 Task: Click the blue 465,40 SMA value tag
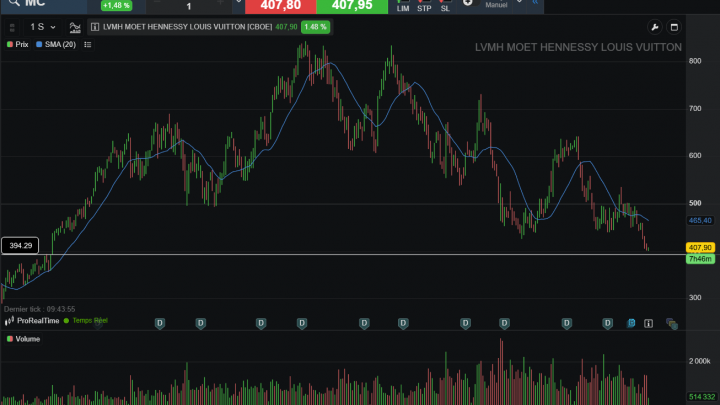pyautogui.click(x=700, y=221)
